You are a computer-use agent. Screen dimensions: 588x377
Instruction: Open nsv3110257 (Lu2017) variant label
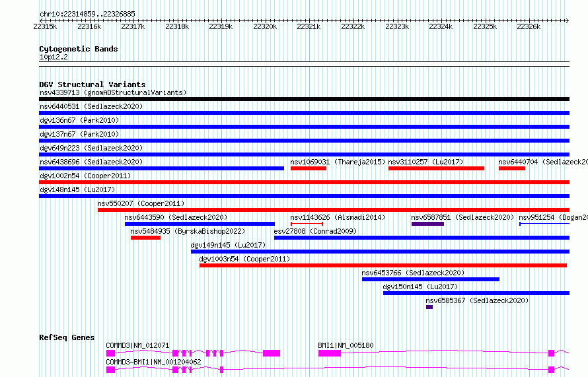pos(425,162)
